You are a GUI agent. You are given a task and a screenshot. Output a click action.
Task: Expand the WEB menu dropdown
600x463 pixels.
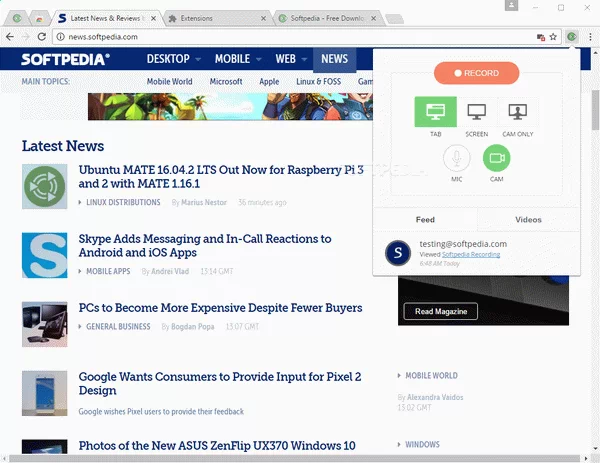[291, 59]
